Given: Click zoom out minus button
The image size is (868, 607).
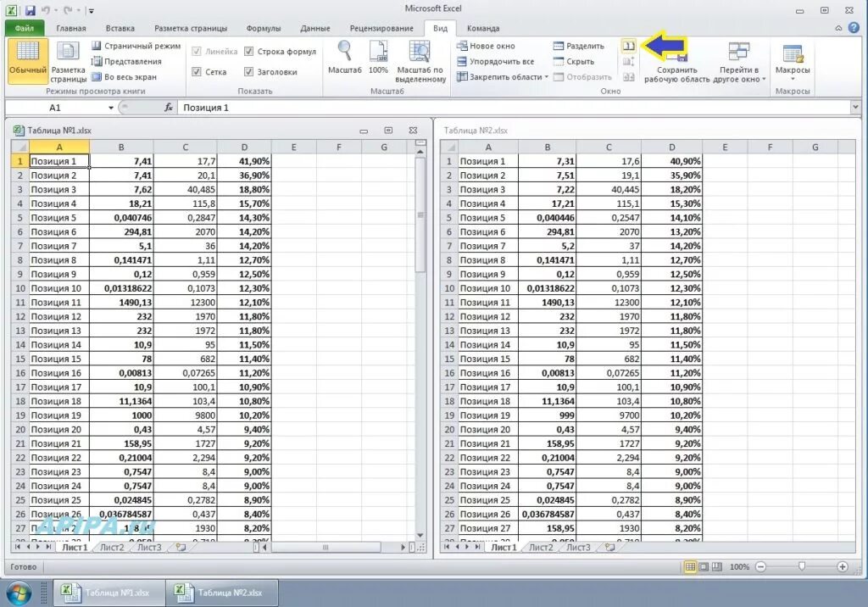Looking at the screenshot, I should click(760, 566).
